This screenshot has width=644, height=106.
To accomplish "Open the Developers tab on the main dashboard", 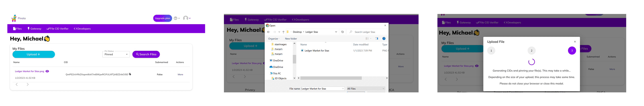I will pos(82,29).
